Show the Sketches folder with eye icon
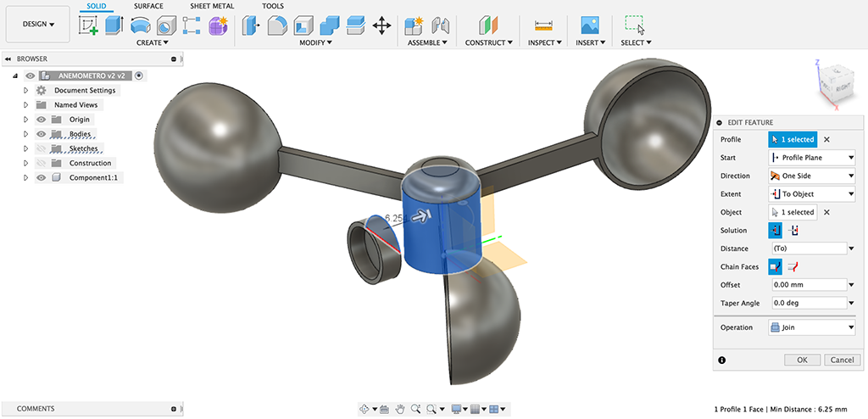The height and width of the screenshot is (419, 868). pos(41,148)
